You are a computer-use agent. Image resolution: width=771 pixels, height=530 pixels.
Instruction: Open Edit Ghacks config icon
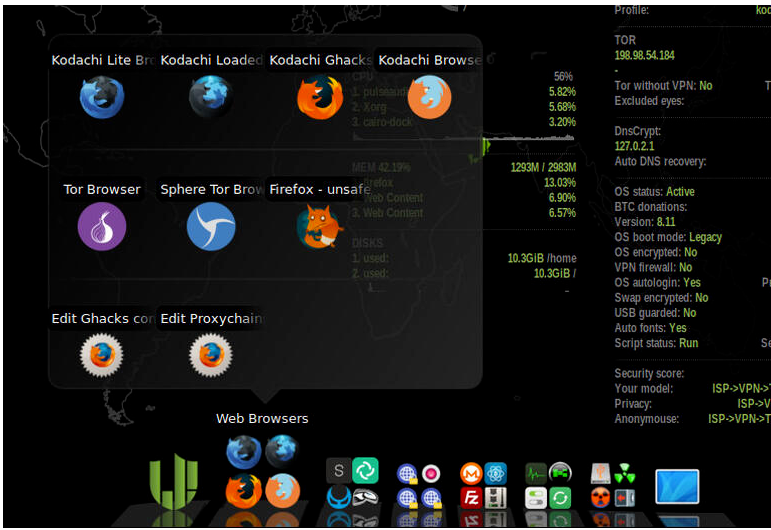click(102, 355)
